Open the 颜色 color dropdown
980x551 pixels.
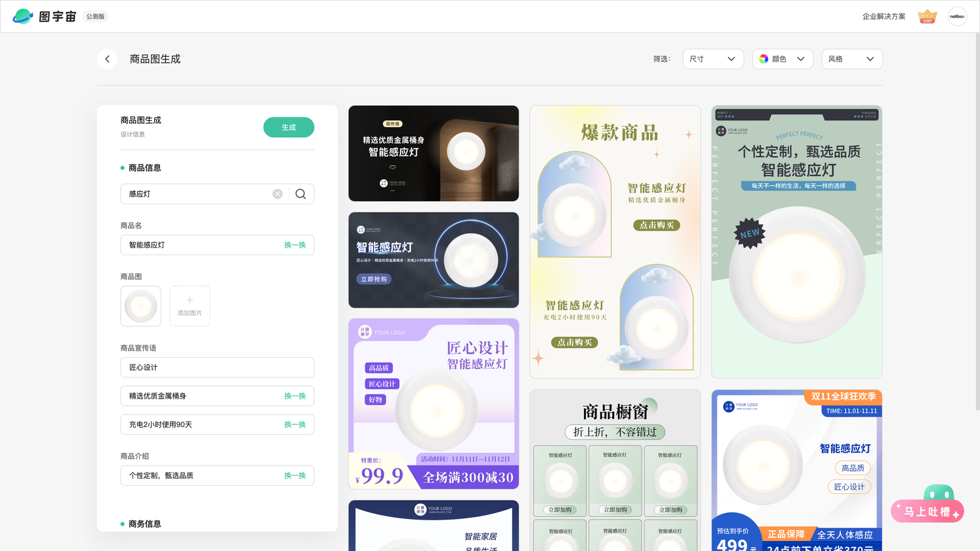coord(783,59)
